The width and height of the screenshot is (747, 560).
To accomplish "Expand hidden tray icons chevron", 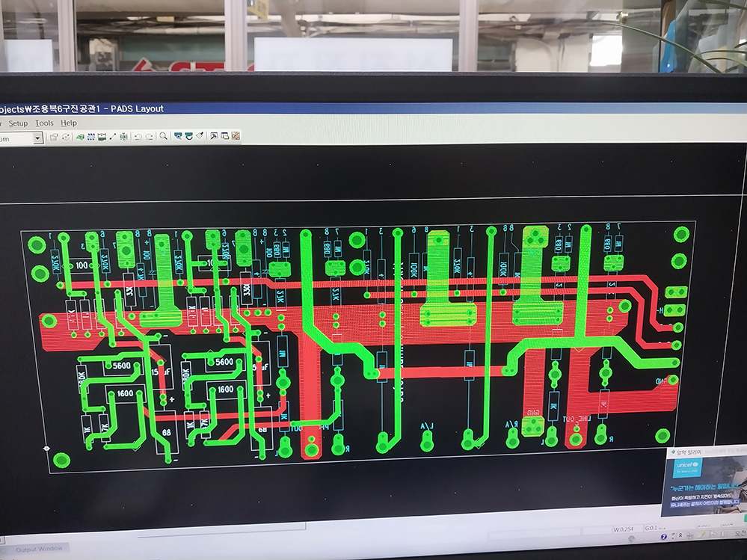I will pyautogui.click(x=680, y=535).
